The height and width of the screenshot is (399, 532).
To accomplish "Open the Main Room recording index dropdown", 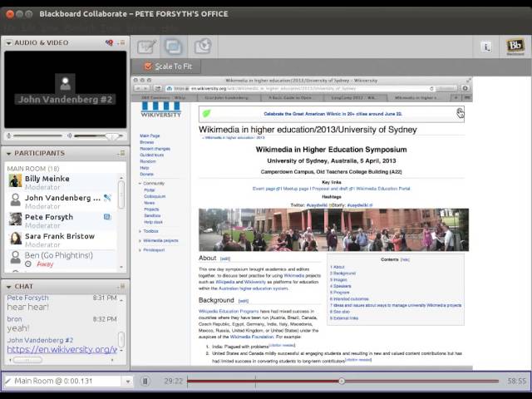I will (x=127, y=382).
